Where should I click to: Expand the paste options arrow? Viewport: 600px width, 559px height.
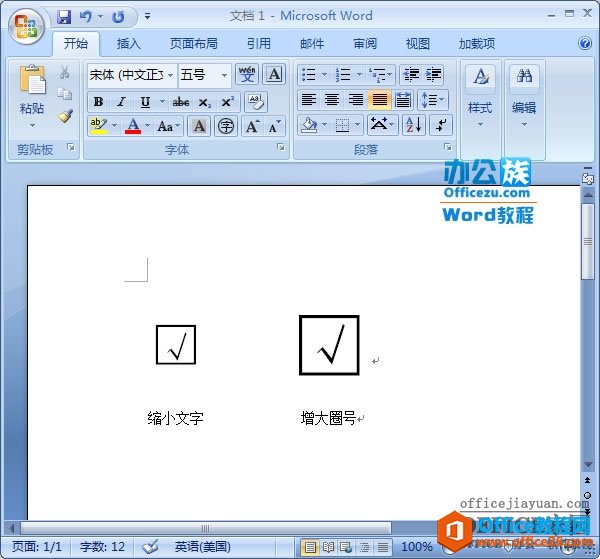[32, 125]
